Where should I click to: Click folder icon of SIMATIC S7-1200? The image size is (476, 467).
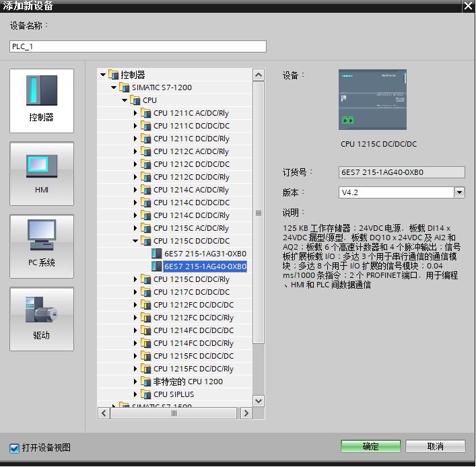124,87
